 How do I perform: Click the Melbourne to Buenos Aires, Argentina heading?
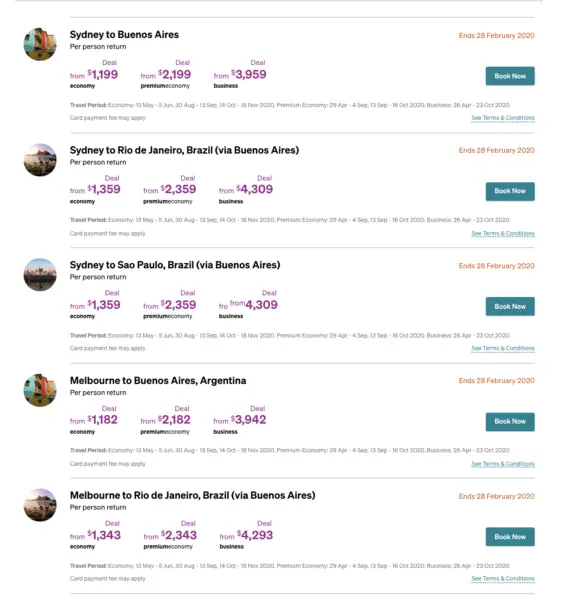click(158, 381)
